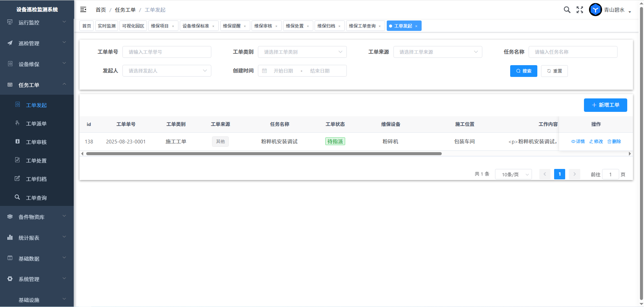
Task: Click the table's horizontal scrollbar
Action: pos(264,154)
